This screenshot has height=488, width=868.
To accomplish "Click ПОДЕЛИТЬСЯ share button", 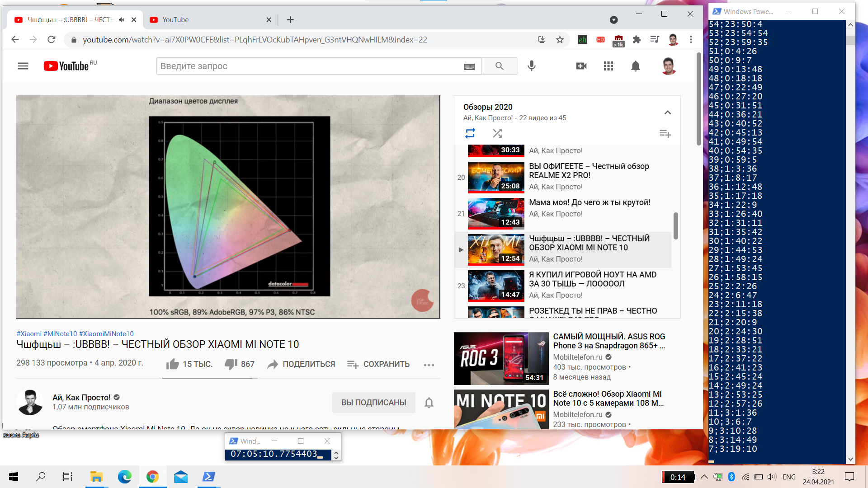I will [301, 364].
